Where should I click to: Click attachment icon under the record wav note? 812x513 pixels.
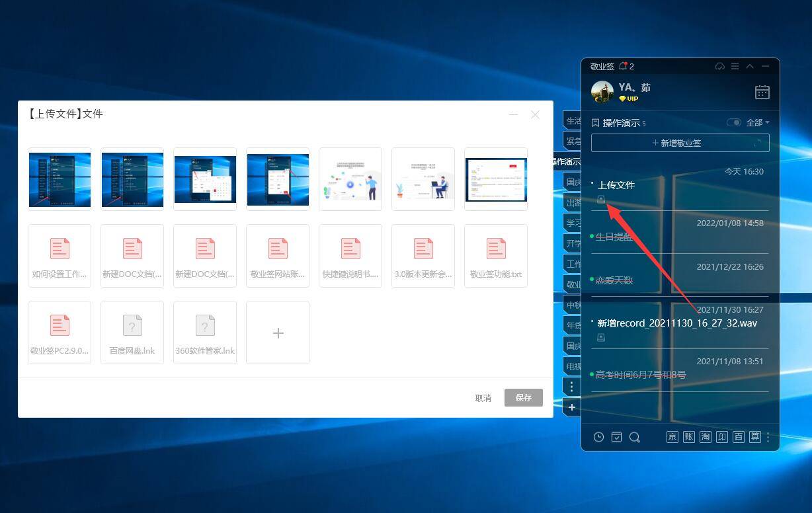click(x=601, y=337)
